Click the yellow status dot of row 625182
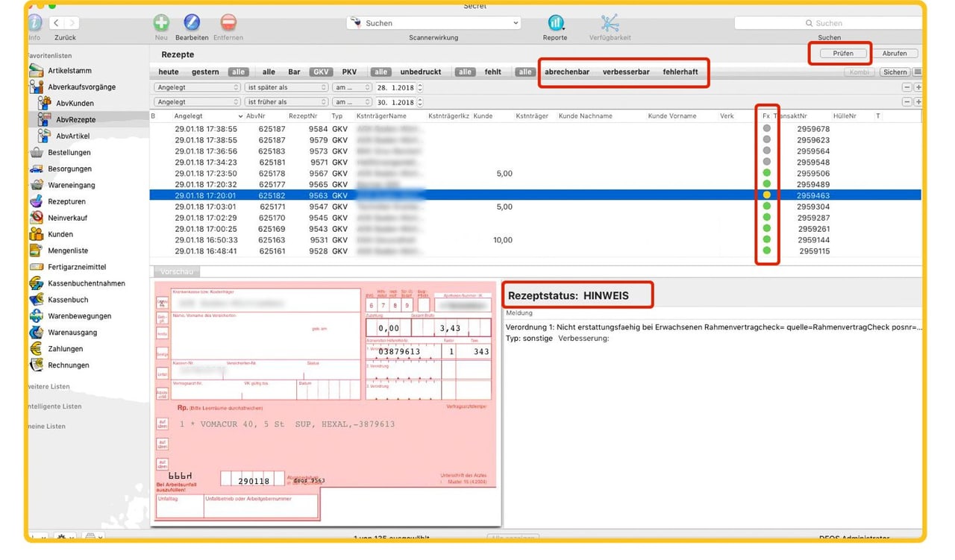 766,195
